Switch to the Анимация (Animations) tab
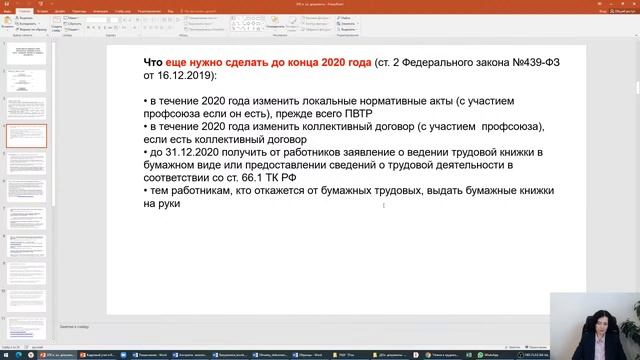This screenshot has width=640, height=360. [x=100, y=11]
